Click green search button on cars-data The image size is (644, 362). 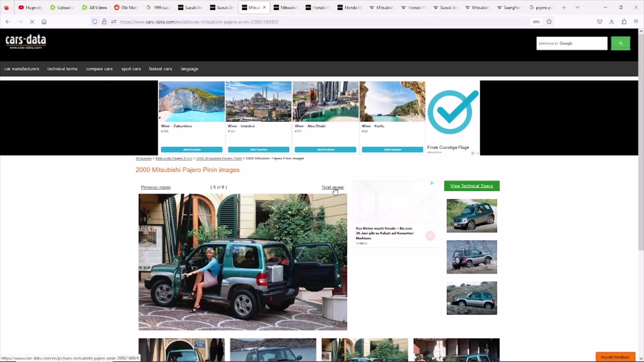[620, 43]
